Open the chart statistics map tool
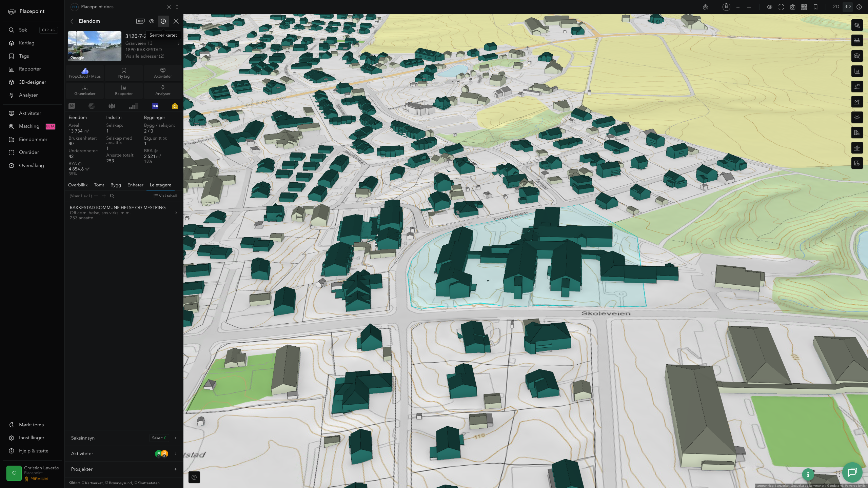Image resolution: width=868 pixels, height=488 pixels. (857, 71)
